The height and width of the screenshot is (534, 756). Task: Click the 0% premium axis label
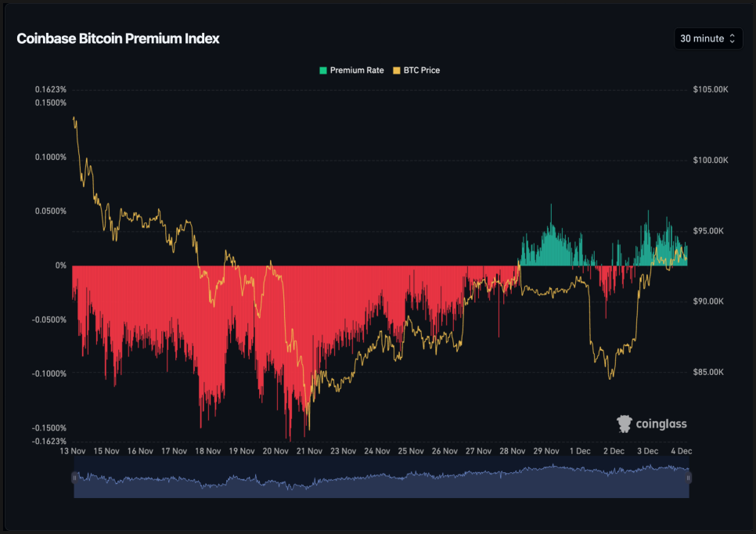point(60,265)
